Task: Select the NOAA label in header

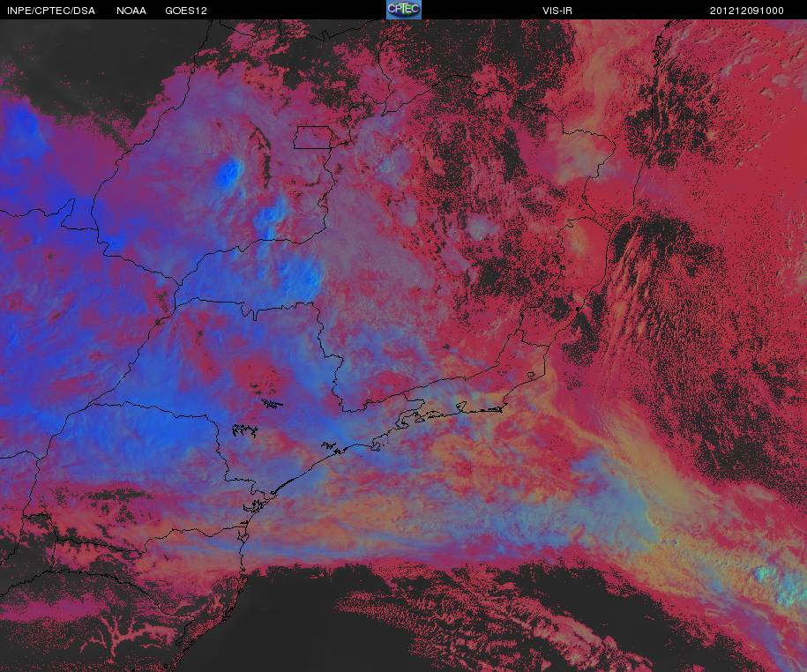Action: click(131, 11)
